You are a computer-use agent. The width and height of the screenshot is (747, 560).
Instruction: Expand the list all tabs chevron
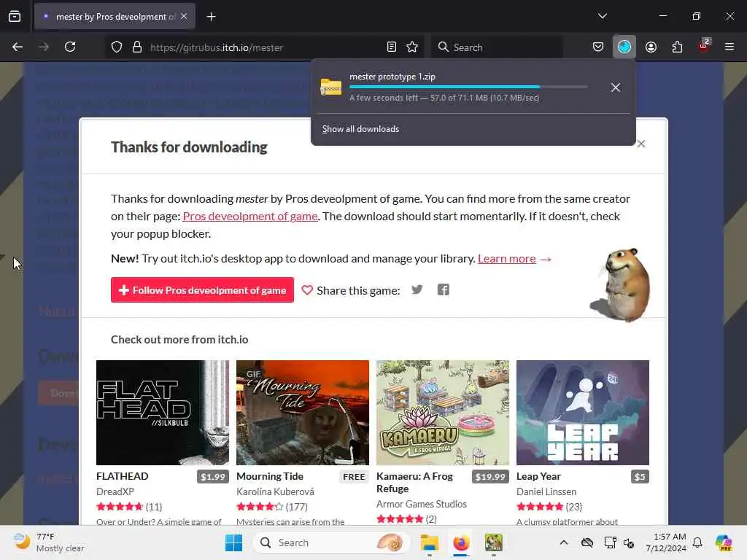click(602, 16)
